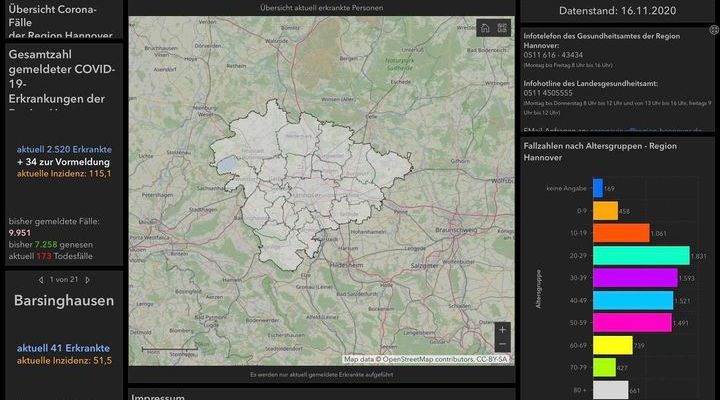Open the grid icon beside the home button
Screen dimensions: 720x400
(x=502, y=29)
